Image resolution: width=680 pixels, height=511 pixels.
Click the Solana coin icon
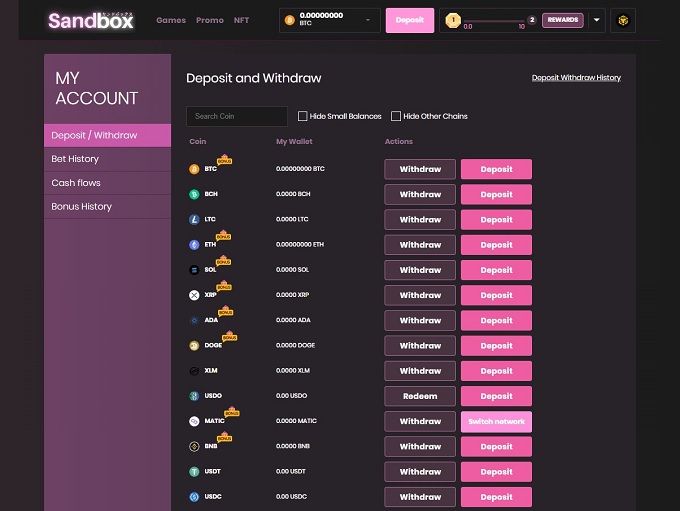[194, 270]
